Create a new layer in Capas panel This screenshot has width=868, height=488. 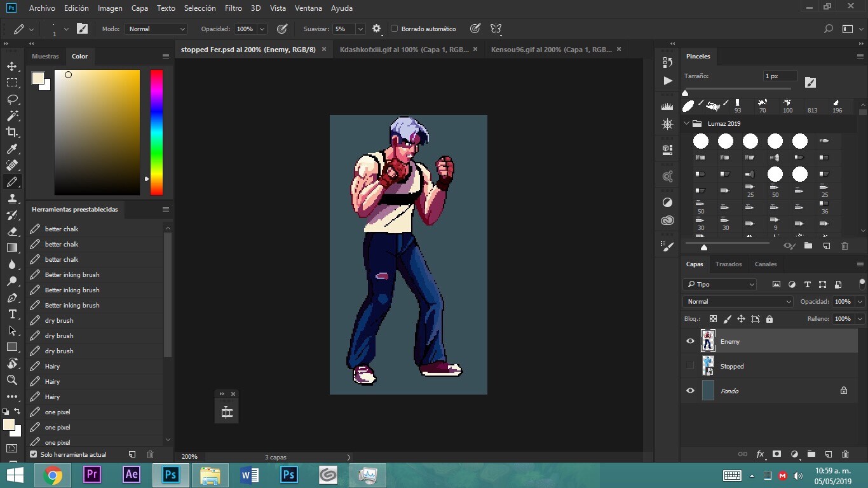828,454
